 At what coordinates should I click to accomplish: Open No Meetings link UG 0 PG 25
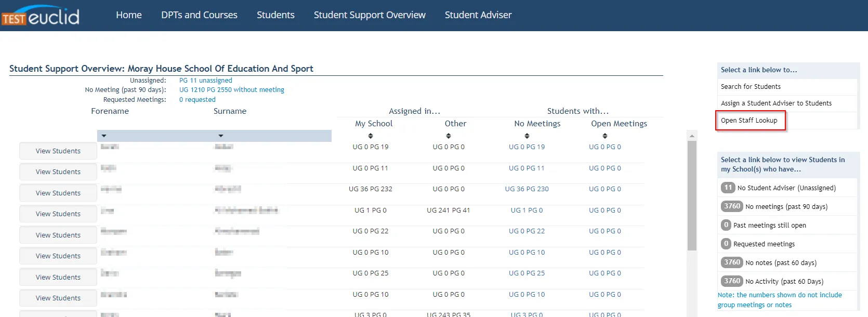[x=527, y=273]
